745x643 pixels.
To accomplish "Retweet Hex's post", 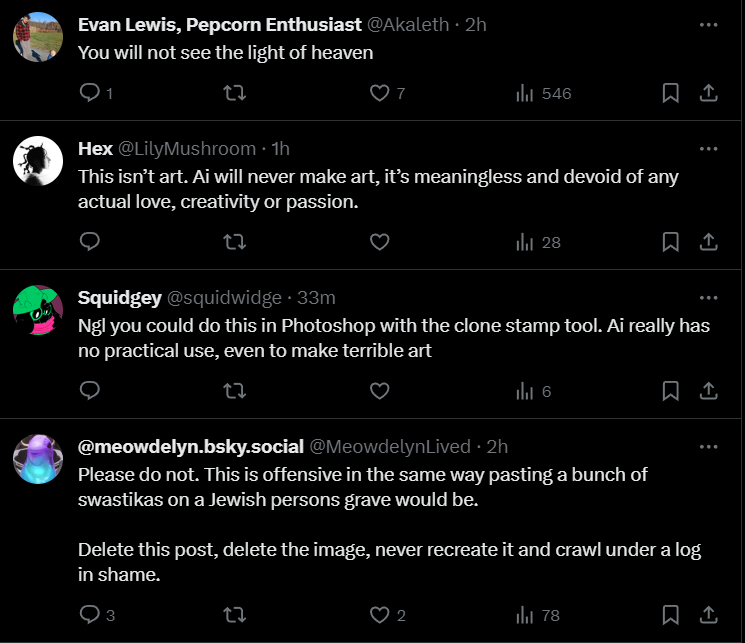I will coord(234,242).
